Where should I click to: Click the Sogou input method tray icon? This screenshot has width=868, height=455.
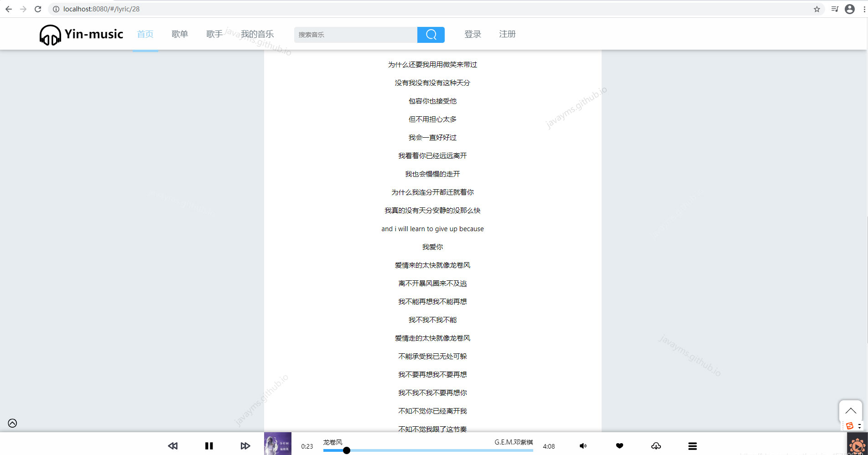[849, 426]
